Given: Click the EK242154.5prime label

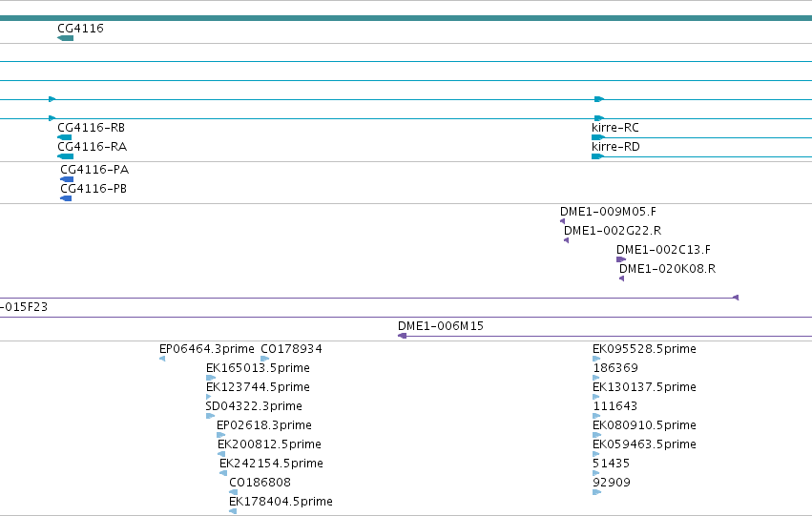Looking at the screenshot, I should click(x=271, y=464).
